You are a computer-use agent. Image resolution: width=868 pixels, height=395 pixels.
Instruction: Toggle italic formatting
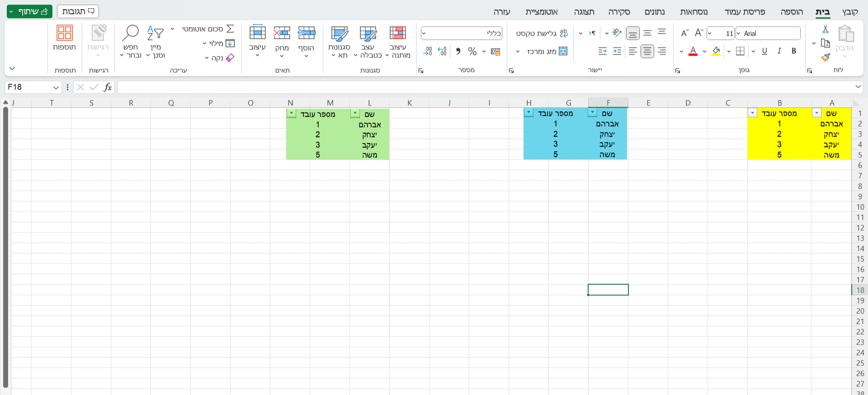(x=779, y=51)
